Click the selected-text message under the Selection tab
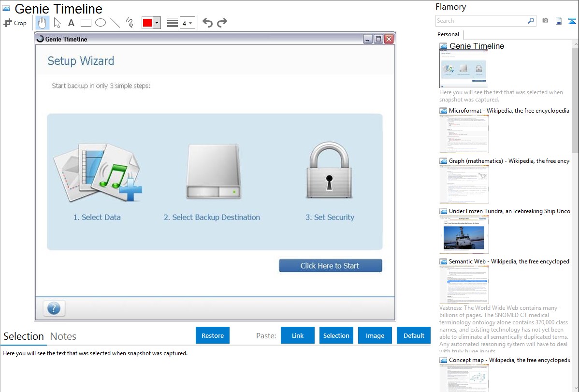This screenshot has height=392, width=579. pos(95,353)
